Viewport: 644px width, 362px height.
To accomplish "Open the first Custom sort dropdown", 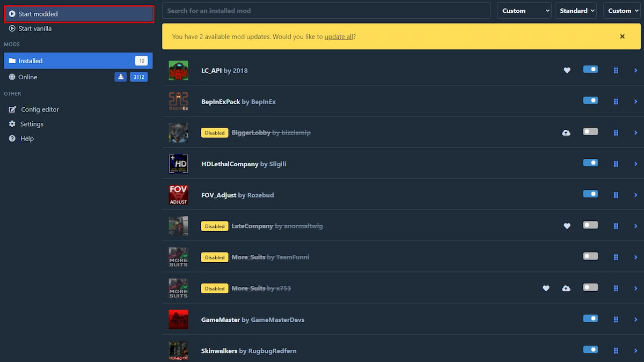I will coord(524,11).
